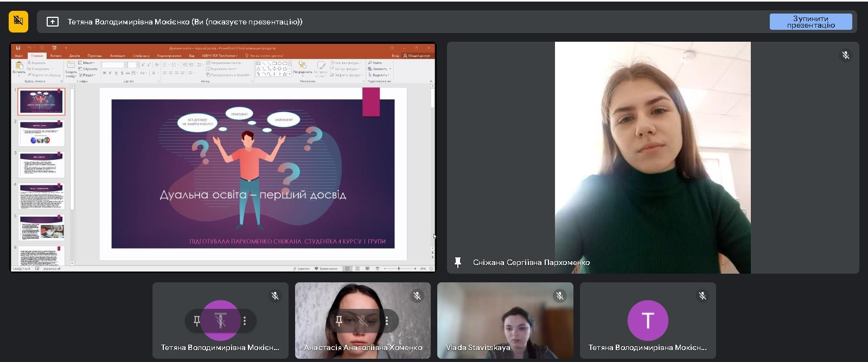868x362 pixels.
Task: Click slide title 'Дуальна освіта – перший досвід'
Action: pyautogui.click(x=253, y=195)
